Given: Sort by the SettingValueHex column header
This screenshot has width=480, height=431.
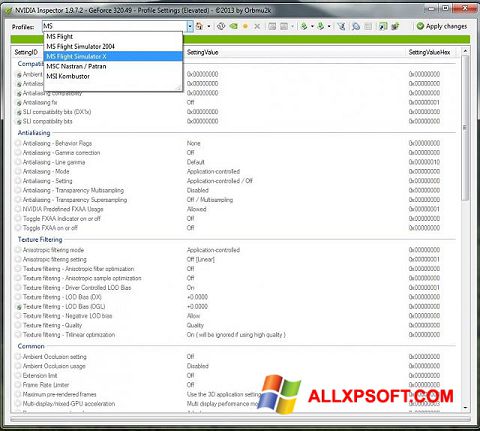Looking at the screenshot, I should 429,52.
